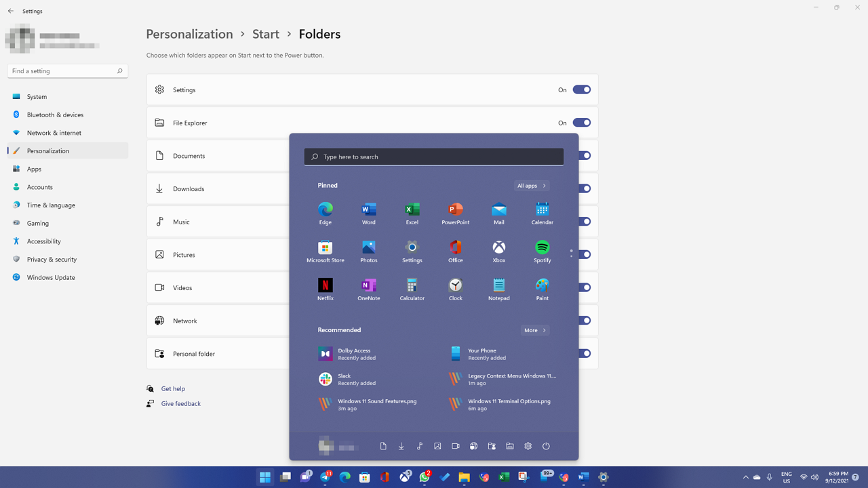Disable the File Explorer folder toggle
868x488 pixels.
[581, 123]
